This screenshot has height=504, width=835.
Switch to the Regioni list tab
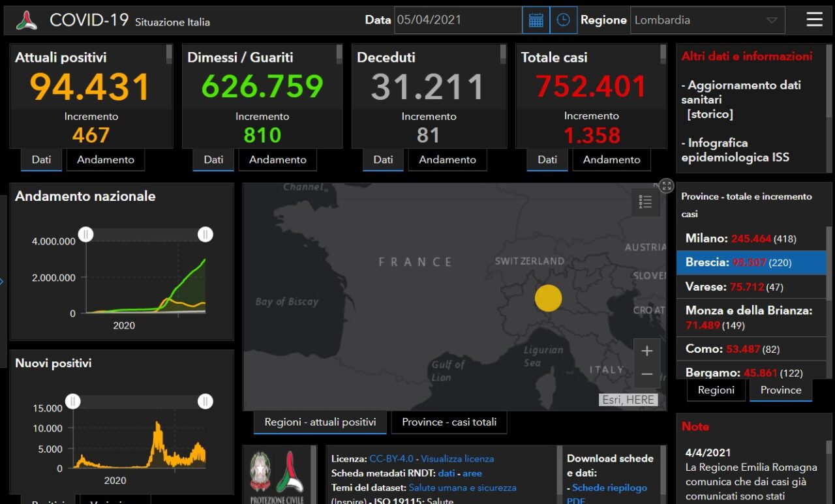716,390
